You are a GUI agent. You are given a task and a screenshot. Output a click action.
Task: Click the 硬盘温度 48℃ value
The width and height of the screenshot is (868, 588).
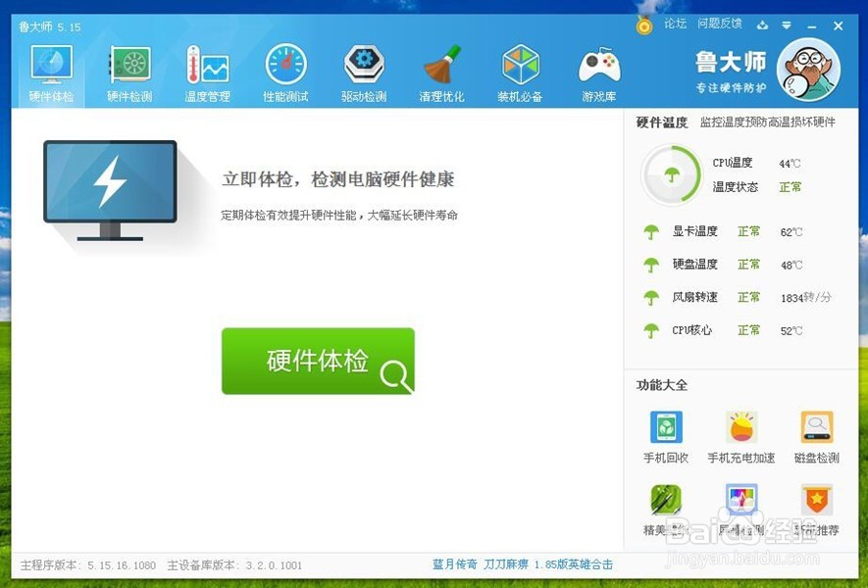pyautogui.click(x=791, y=265)
